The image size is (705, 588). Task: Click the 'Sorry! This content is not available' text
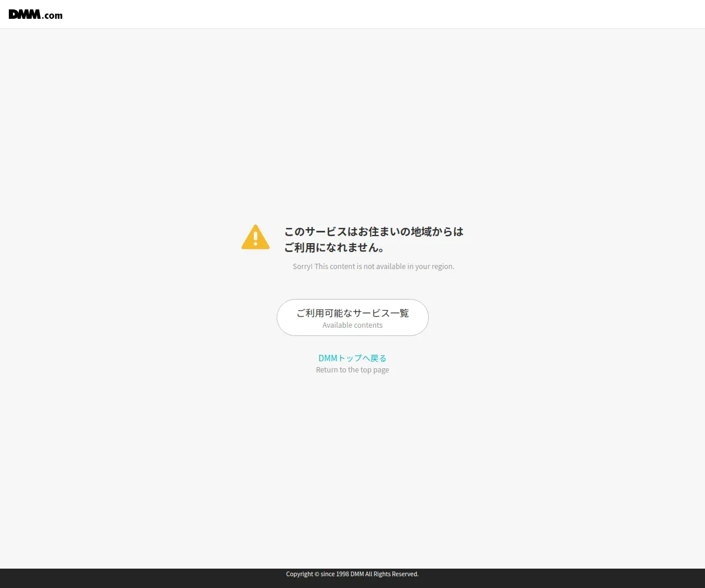point(374,266)
